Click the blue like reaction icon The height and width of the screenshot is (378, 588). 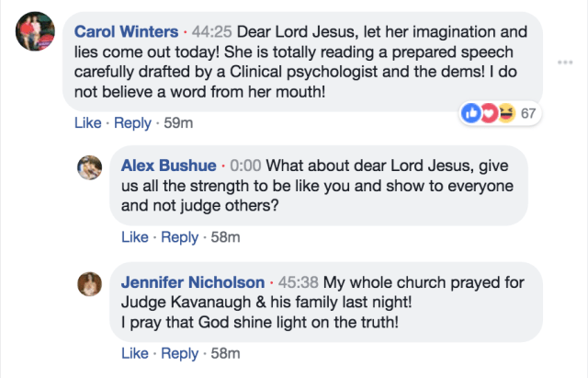tap(472, 113)
